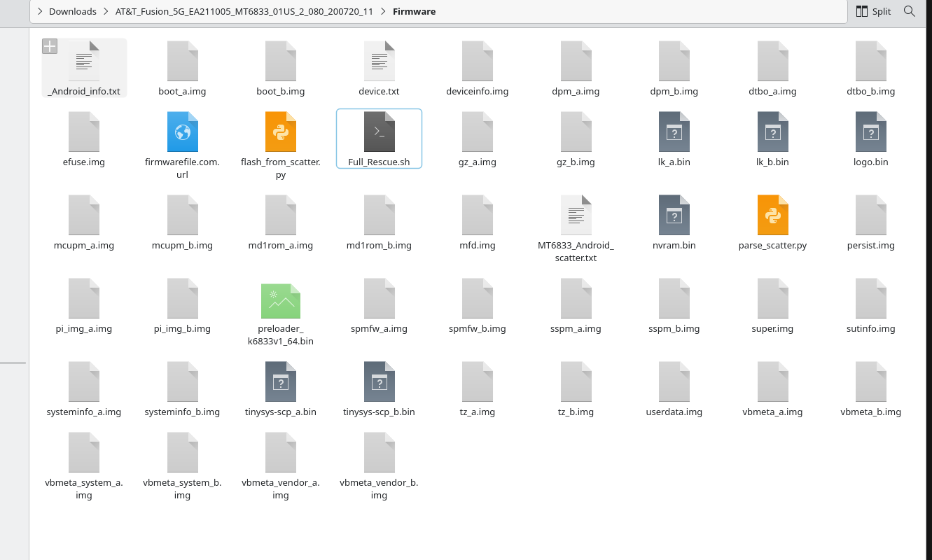Open AT&T_Fusion_5G folder breadcrumb
The height and width of the screenshot is (560, 932).
click(244, 11)
